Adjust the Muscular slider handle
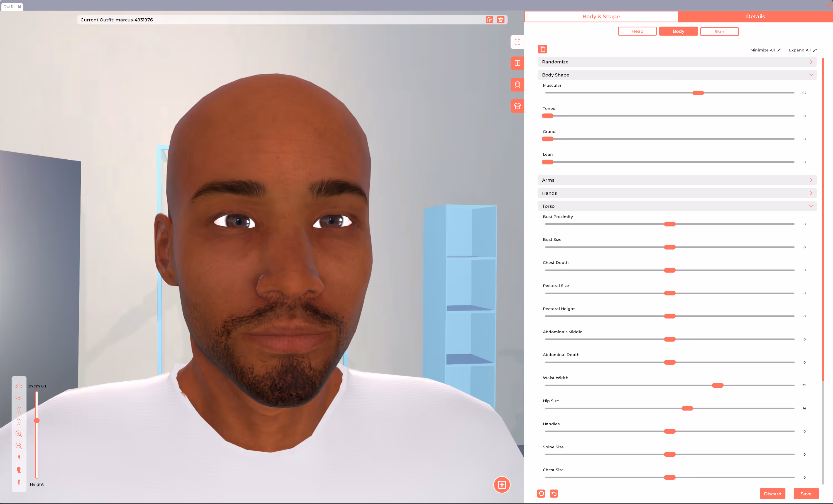 point(698,93)
